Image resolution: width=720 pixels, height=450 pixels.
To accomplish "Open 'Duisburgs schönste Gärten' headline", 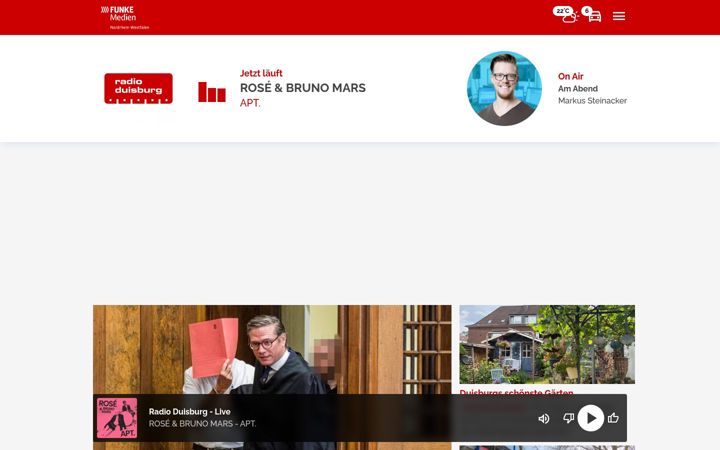I will [x=516, y=392].
